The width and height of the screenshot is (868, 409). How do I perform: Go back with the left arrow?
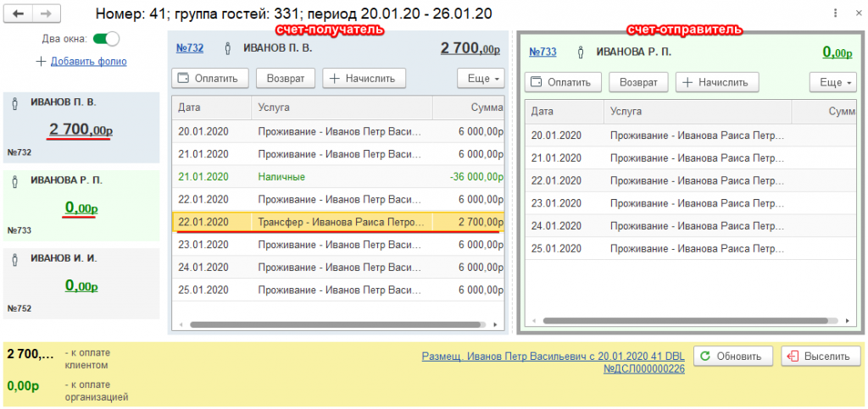[x=19, y=14]
